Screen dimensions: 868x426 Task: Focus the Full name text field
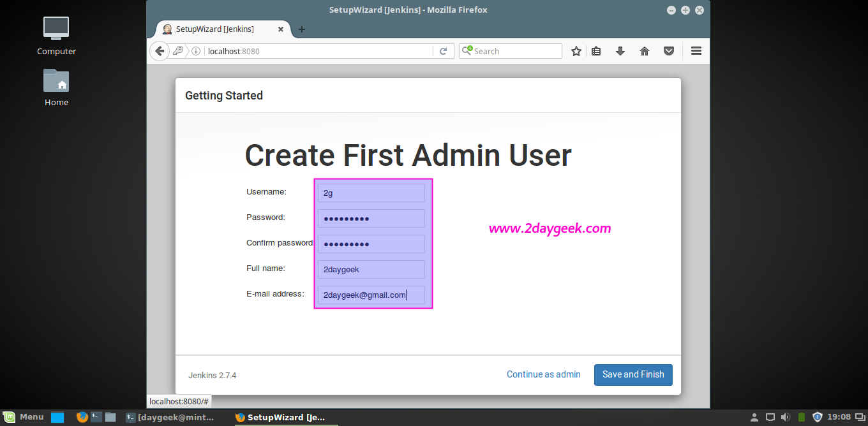click(x=371, y=269)
